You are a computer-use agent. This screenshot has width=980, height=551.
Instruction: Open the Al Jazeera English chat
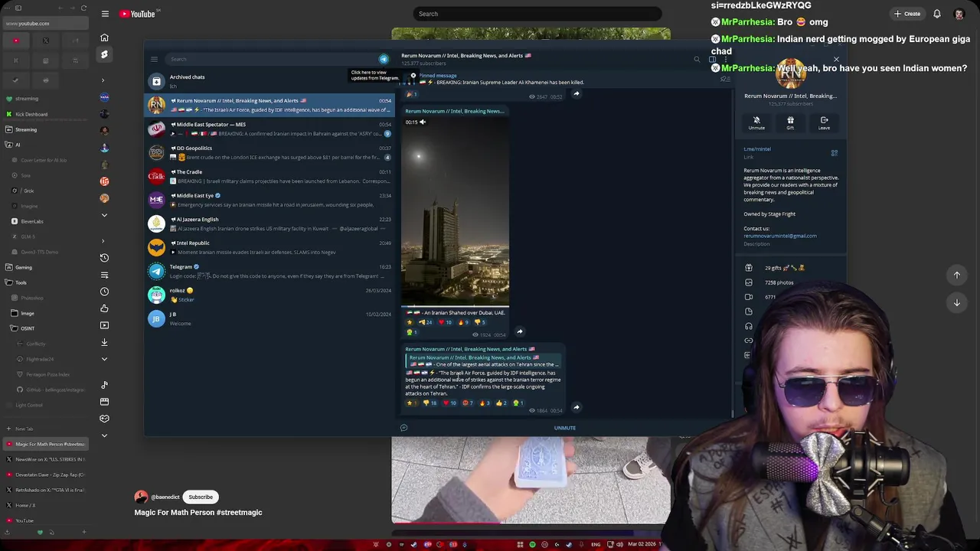(269, 223)
